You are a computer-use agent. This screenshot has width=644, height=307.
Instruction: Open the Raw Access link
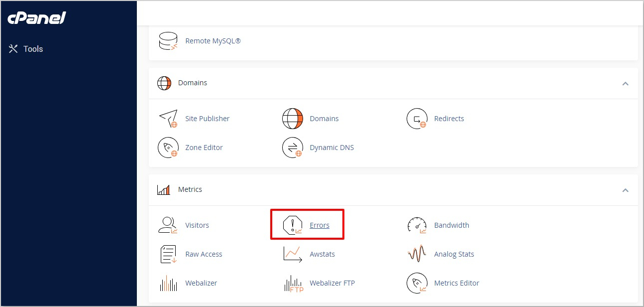[x=204, y=254]
